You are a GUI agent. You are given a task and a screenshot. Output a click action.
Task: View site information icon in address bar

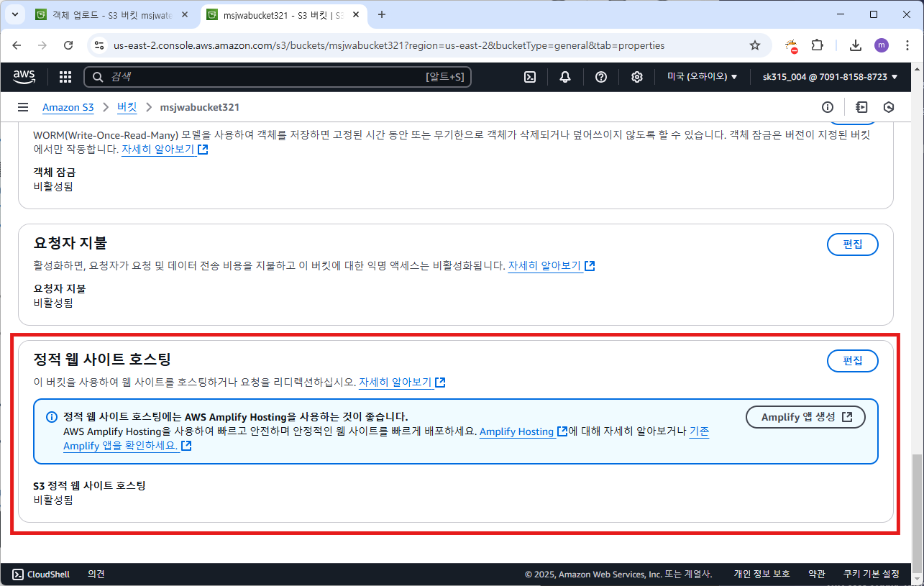(x=99, y=45)
